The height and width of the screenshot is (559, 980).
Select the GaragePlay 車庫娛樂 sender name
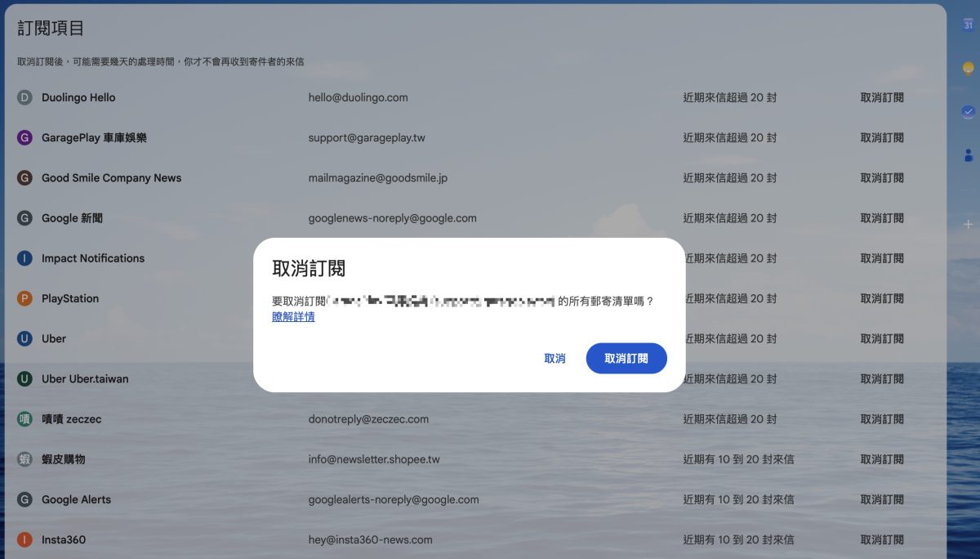coord(94,137)
